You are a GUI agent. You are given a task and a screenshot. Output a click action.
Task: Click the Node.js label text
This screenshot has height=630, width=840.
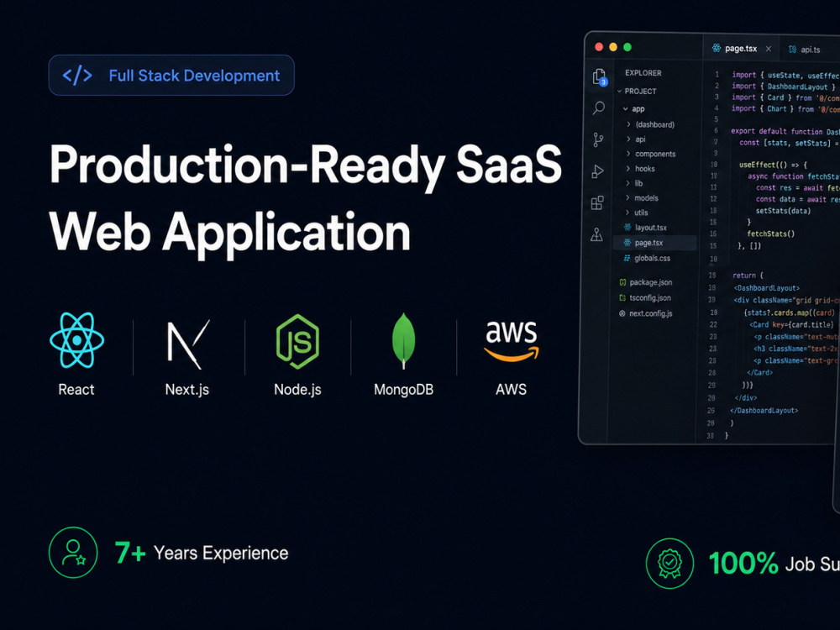coord(297,390)
